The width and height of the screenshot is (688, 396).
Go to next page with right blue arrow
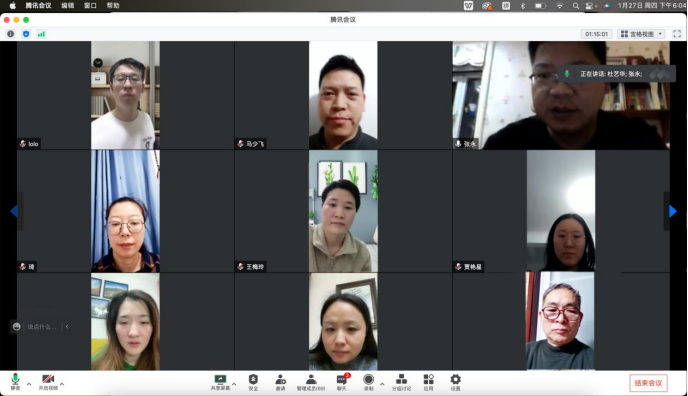(673, 211)
